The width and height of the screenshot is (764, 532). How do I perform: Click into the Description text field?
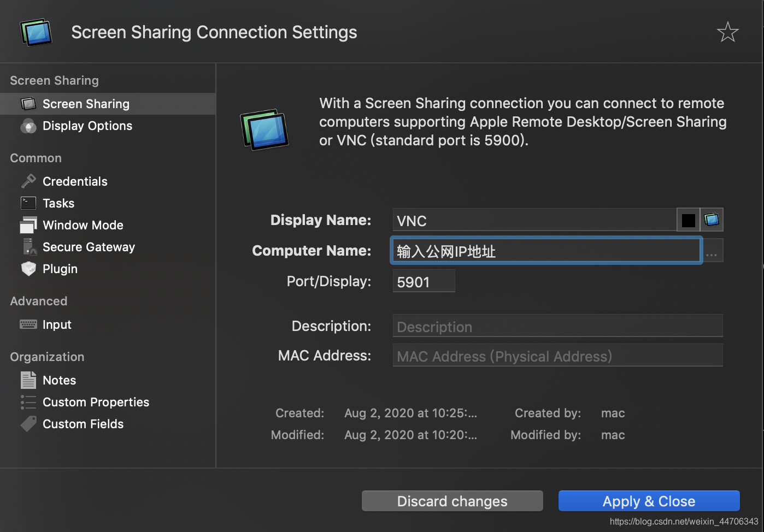(558, 326)
